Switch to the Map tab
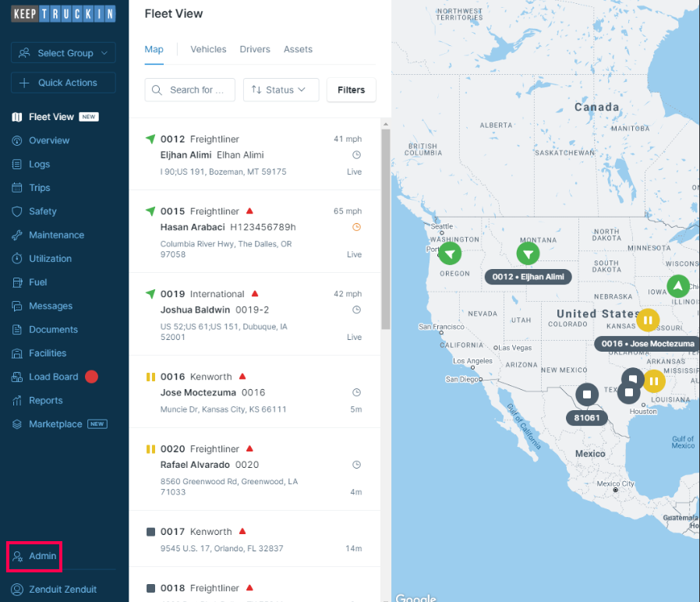The image size is (700, 602). tap(154, 49)
